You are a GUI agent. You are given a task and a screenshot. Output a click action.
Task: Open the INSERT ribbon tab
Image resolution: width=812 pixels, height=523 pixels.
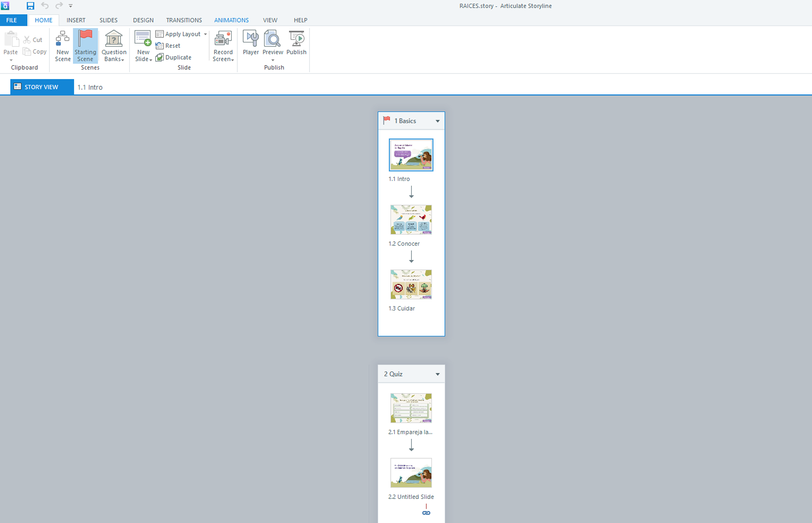76,20
